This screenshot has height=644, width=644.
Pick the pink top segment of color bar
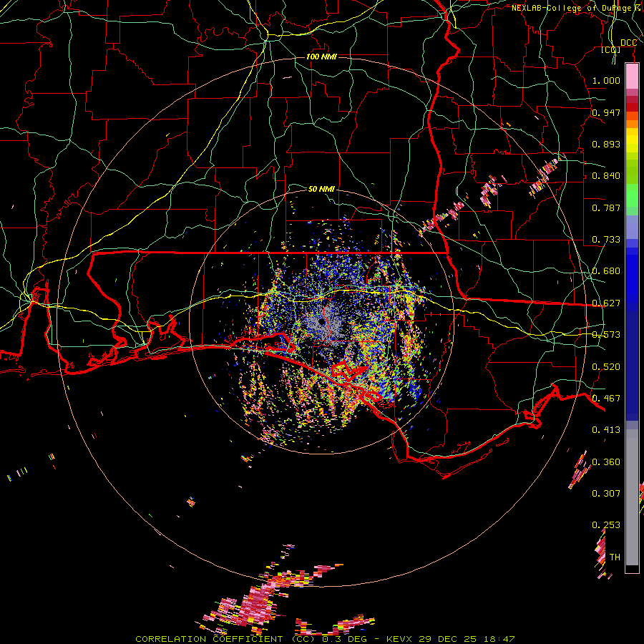coord(632,77)
